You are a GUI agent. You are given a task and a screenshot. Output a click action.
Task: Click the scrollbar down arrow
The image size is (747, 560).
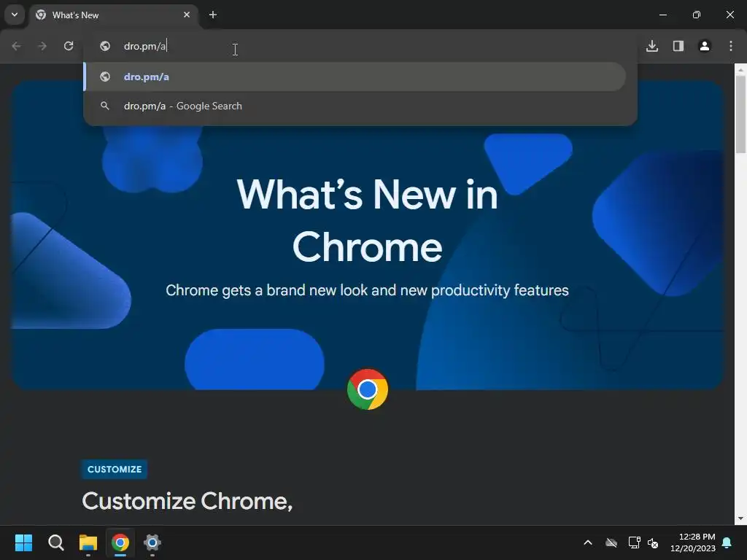pyautogui.click(x=740, y=518)
